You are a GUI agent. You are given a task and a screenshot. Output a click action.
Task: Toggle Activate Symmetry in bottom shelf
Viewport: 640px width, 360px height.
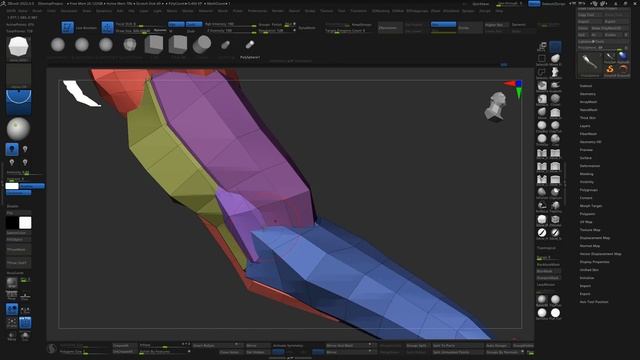(288, 345)
